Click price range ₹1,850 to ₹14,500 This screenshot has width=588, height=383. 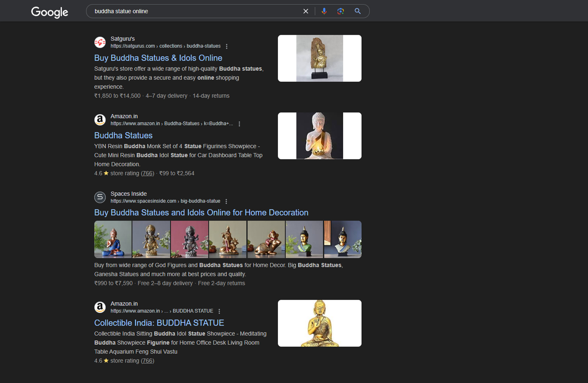click(118, 96)
